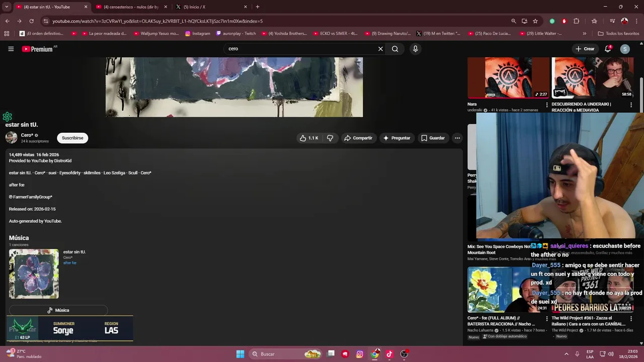
Task: Save video with Guardar button
Action: click(433, 138)
